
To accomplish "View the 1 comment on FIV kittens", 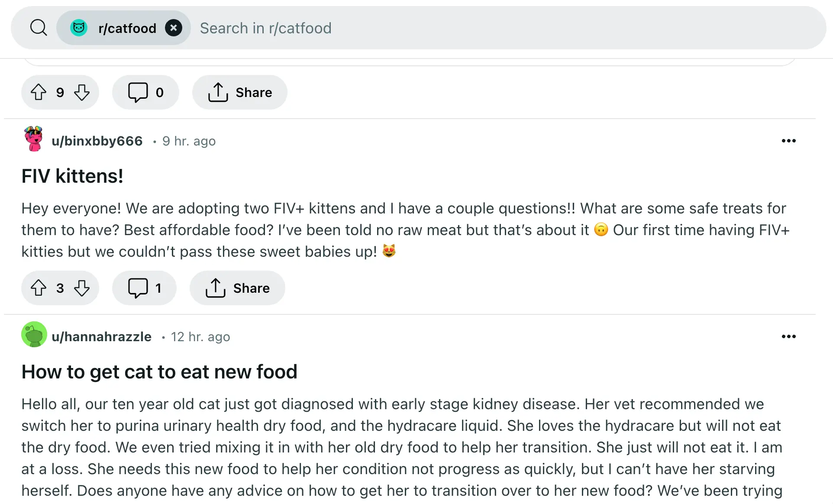I will [x=144, y=288].
